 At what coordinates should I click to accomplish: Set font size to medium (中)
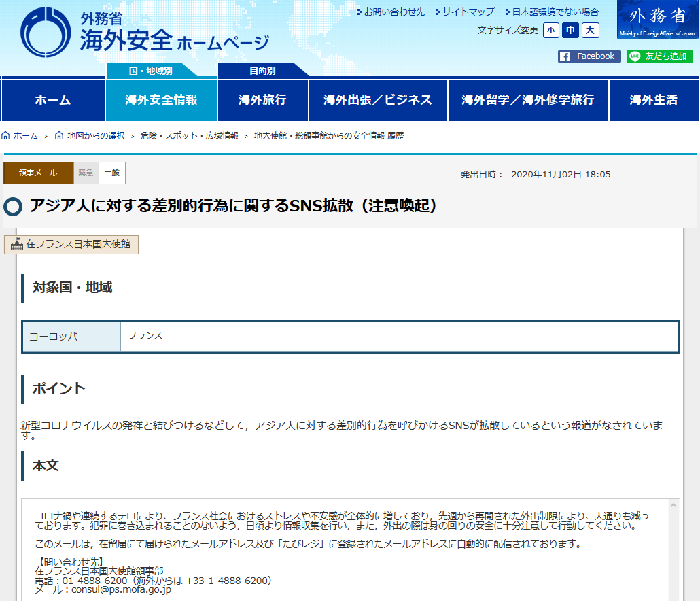pos(571,31)
